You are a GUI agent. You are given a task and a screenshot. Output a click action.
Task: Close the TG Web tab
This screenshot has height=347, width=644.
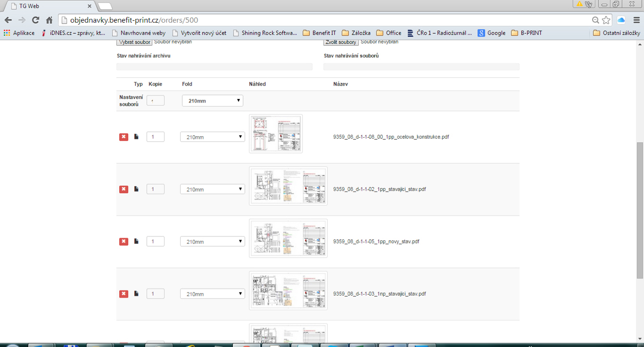[90, 6]
